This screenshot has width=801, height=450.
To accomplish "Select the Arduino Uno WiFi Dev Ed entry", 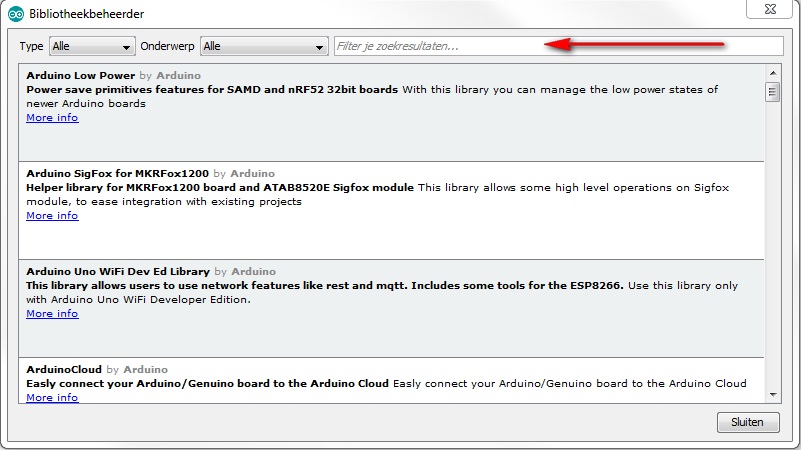I will (400, 333).
